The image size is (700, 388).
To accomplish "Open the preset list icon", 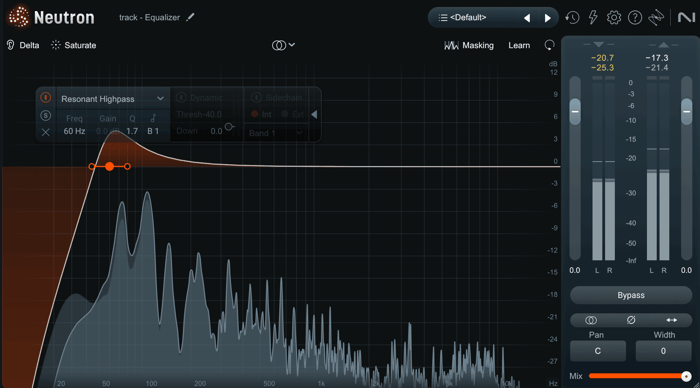I will coord(443,18).
